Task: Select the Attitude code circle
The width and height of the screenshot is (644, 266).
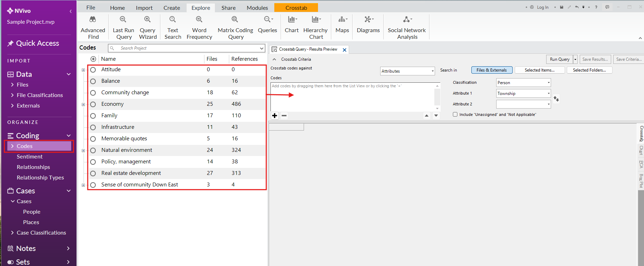Action: (93, 70)
